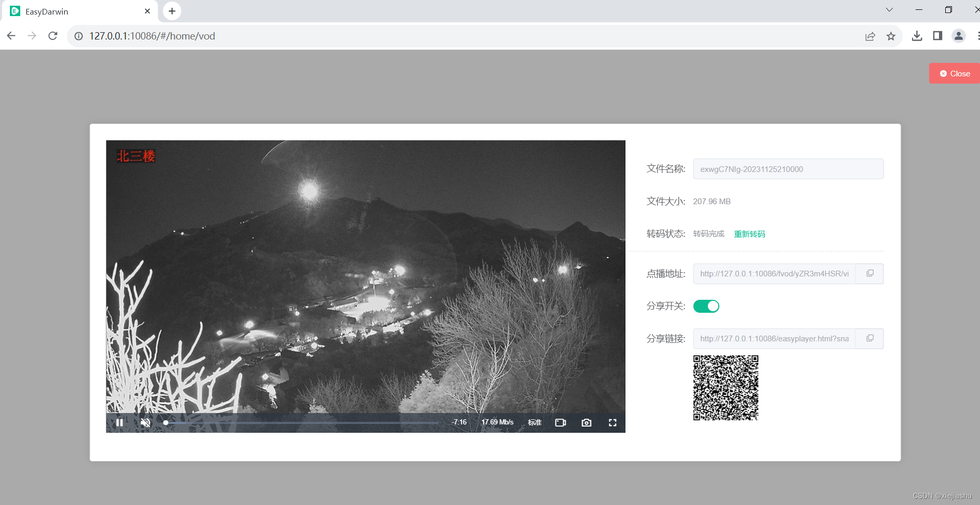
Task: Open the tab search chevron dropdown
Action: tap(889, 9)
